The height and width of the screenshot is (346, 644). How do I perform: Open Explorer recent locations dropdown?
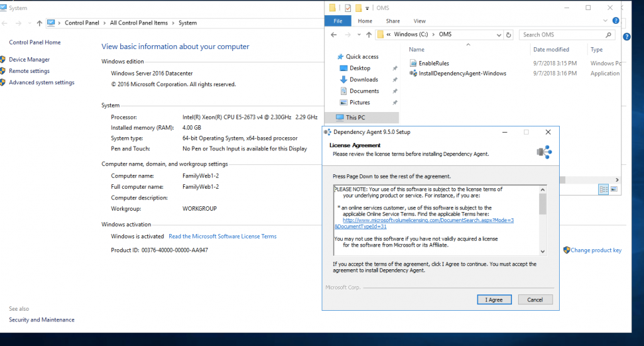pyautogui.click(x=359, y=35)
